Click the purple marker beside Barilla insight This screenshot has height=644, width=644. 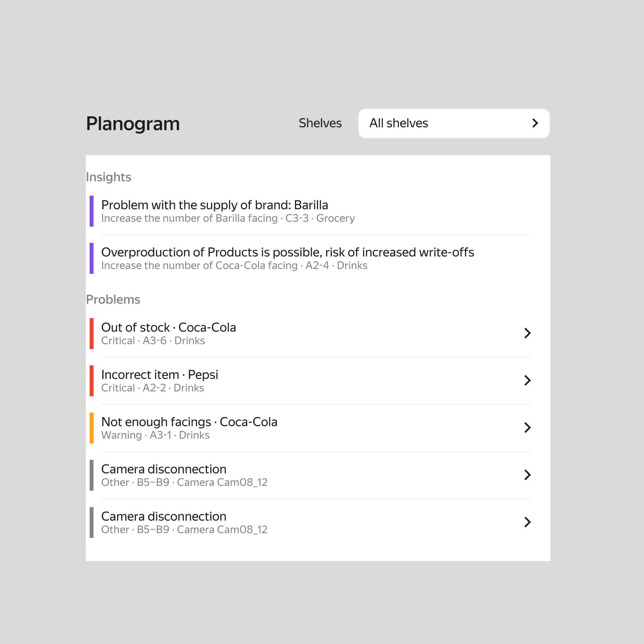92,211
